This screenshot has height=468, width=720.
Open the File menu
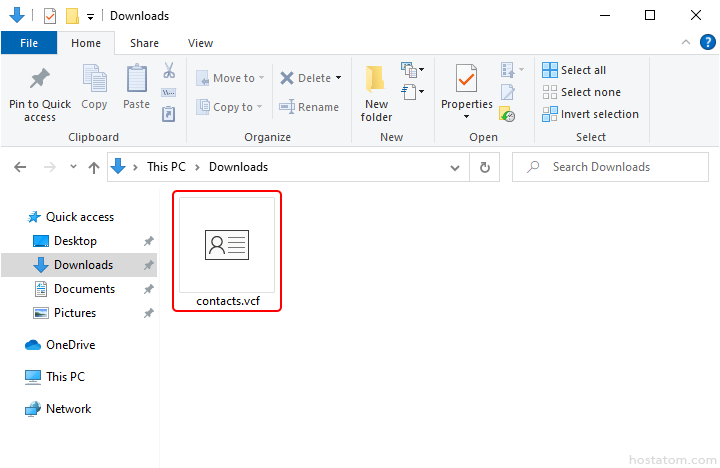tap(29, 43)
